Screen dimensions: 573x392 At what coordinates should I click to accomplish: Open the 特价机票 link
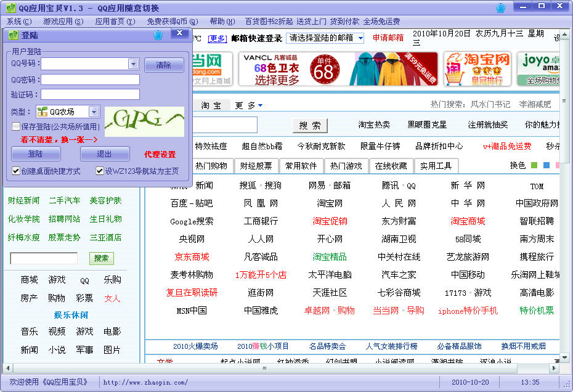pyautogui.click(x=537, y=311)
